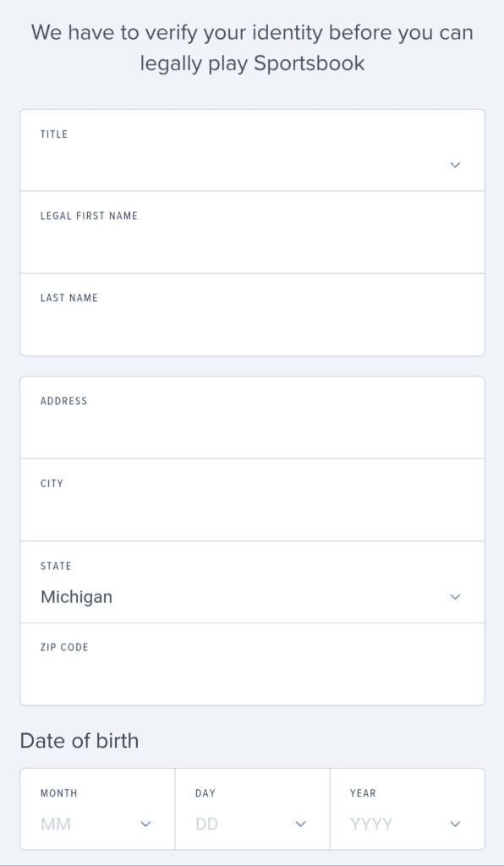Click the DAY chevron icon
504x866 pixels.
(301, 822)
